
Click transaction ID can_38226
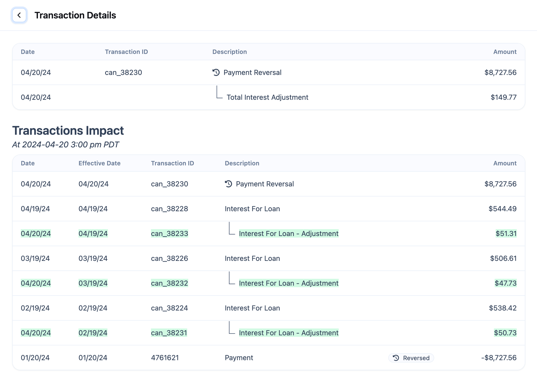tap(169, 258)
